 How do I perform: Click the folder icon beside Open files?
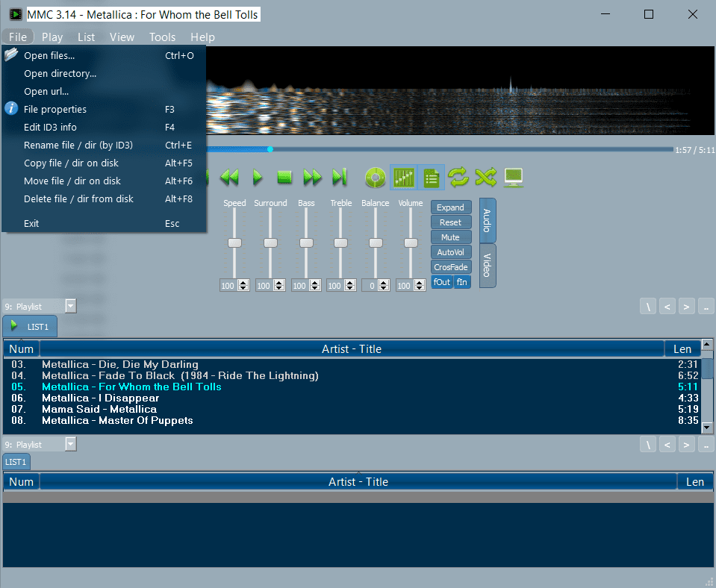click(x=11, y=54)
